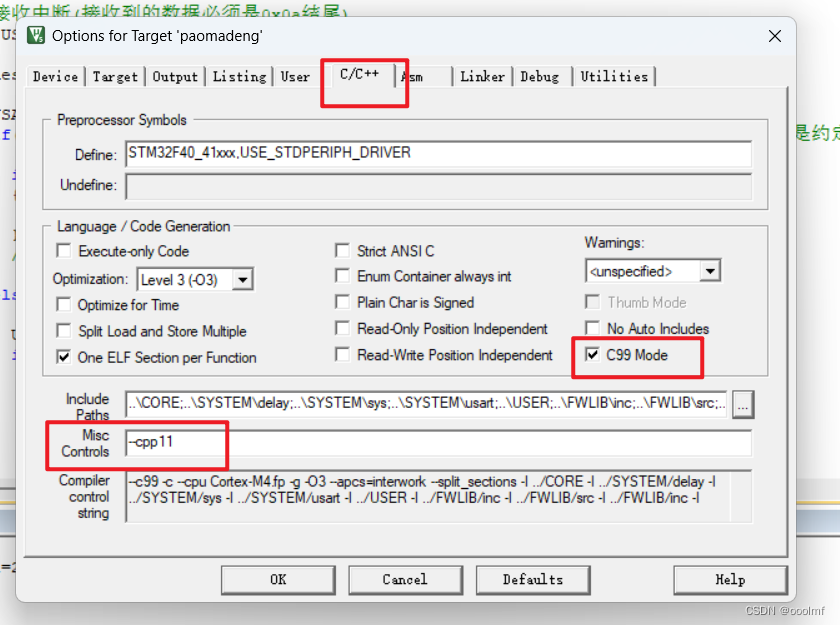Enable Enum Container always int
Image resolution: width=840 pixels, height=625 pixels.
point(342,276)
